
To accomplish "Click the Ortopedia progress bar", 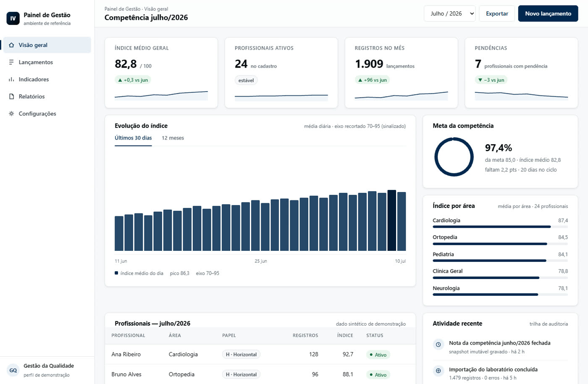I will [x=500, y=244].
